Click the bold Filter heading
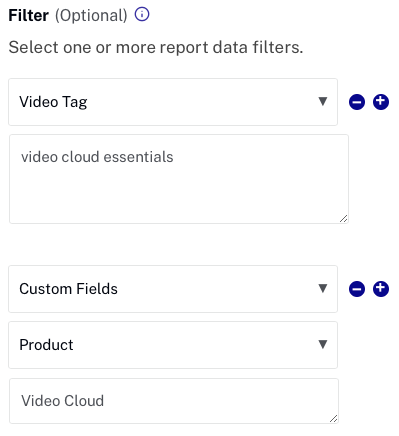399x436 pixels. tap(29, 16)
